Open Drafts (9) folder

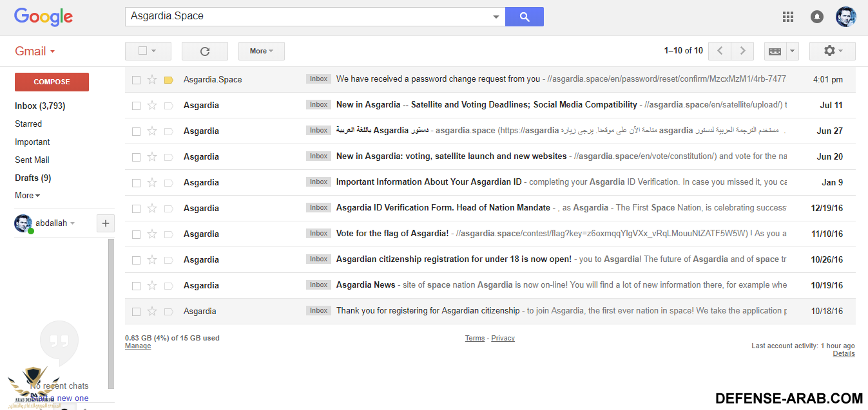coord(33,178)
